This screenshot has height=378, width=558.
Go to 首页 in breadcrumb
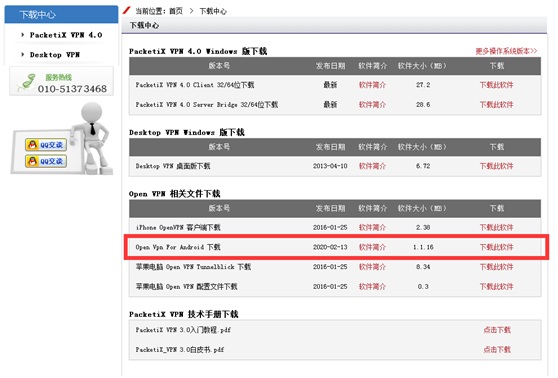(x=176, y=11)
